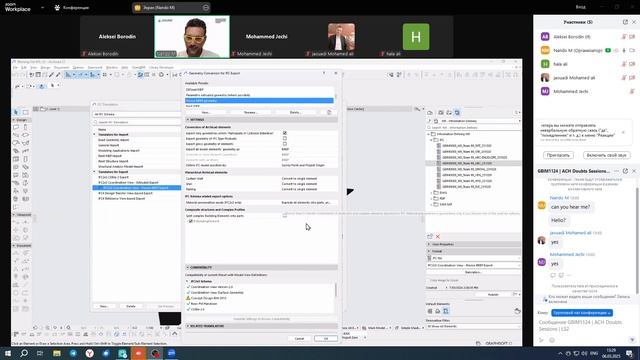Click Search IFC Translators field
This screenshot has height=360, width=640.
coord(137,122)
